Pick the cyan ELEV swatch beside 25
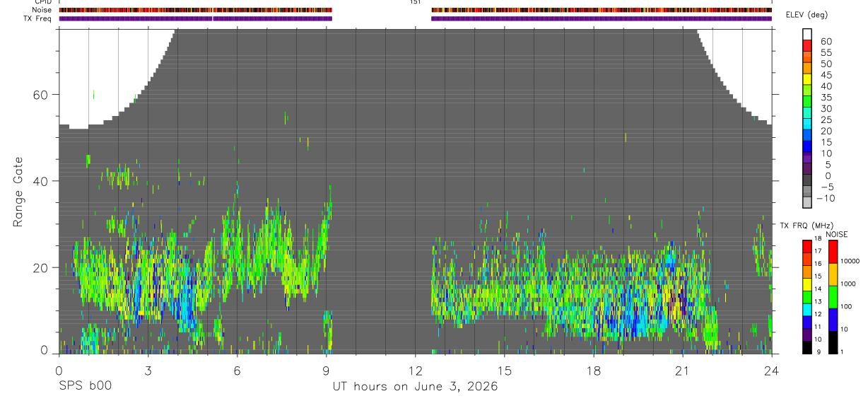The image size is (868, 401). 807,125
